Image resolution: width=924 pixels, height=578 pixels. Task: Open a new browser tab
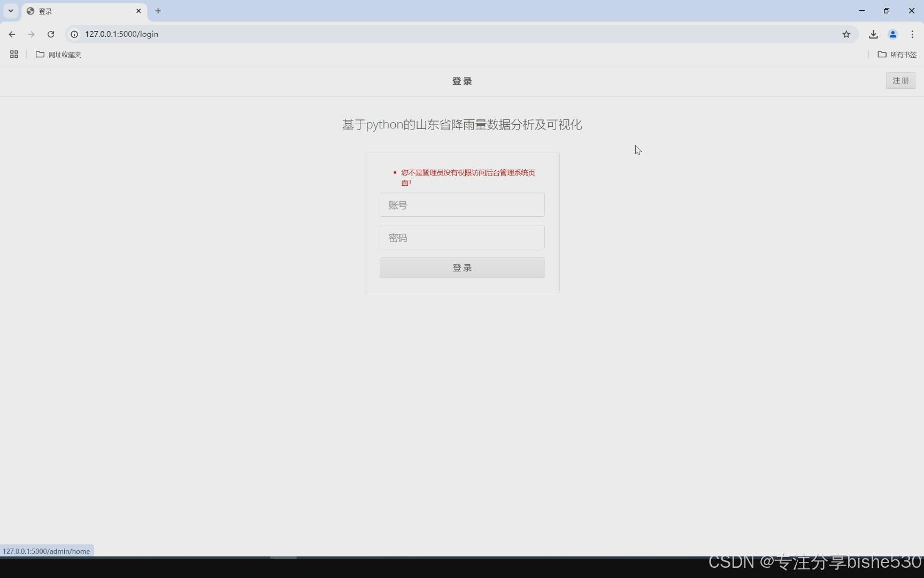158,11
